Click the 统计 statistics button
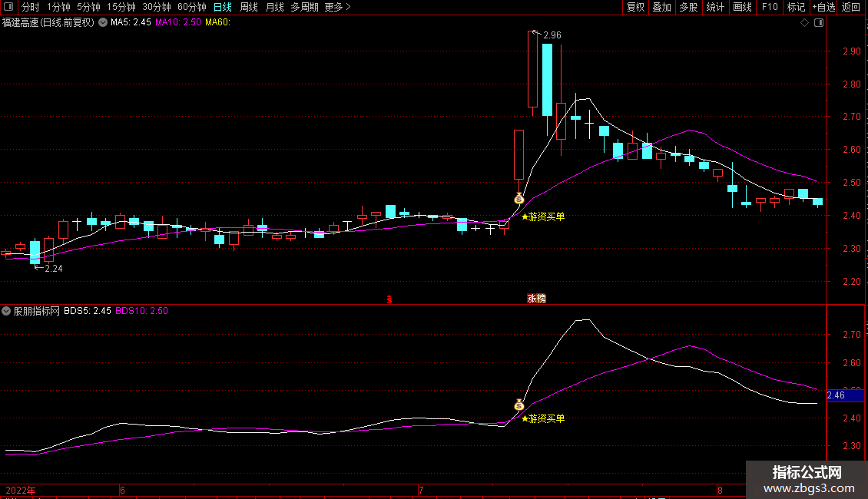Screen dimensions: 868x499 [x=715, y=7]
